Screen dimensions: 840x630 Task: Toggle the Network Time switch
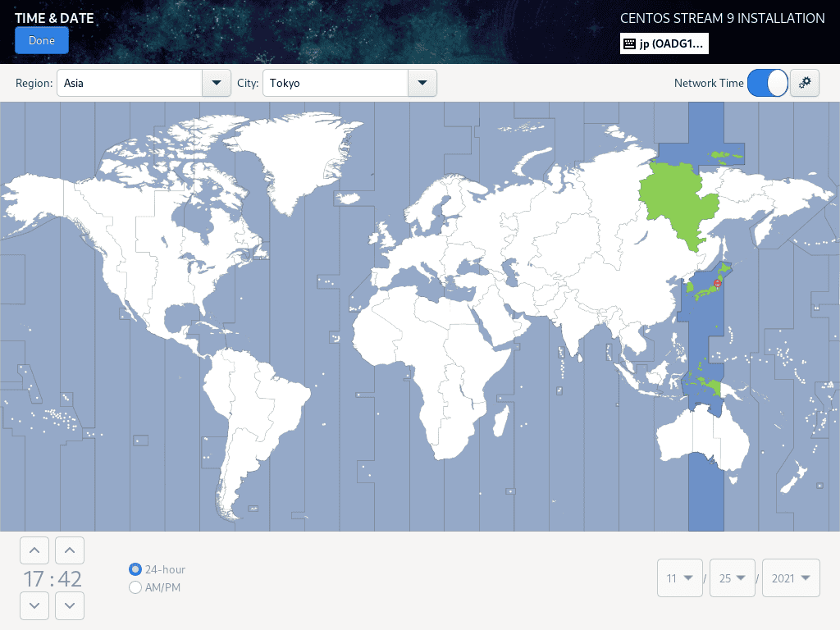pos(768,83)
